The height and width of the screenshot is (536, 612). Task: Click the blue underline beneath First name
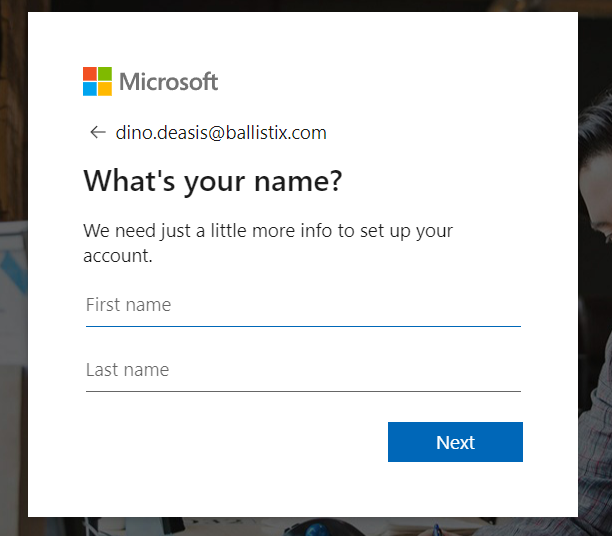(x=303, y=325)
